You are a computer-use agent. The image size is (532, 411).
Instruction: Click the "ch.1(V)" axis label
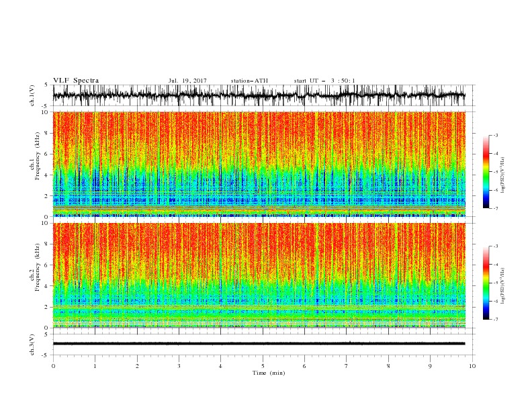(x=32, y=95)
